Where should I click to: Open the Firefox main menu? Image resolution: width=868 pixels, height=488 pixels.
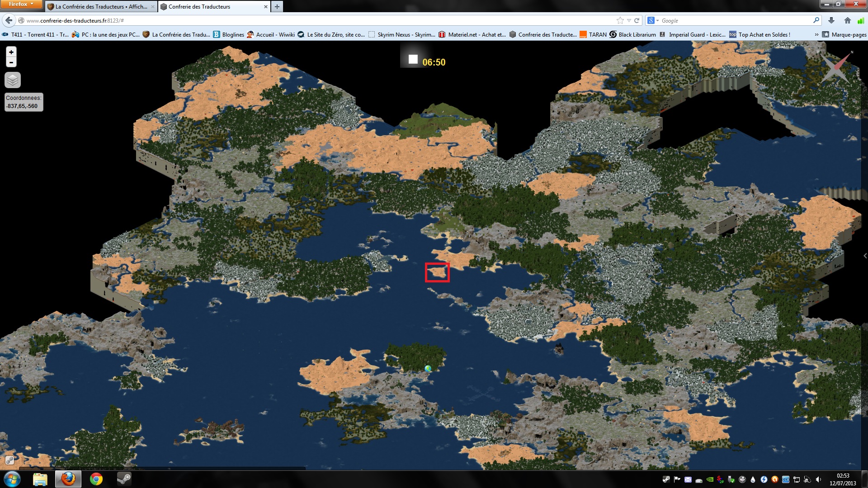coord(21,4)
